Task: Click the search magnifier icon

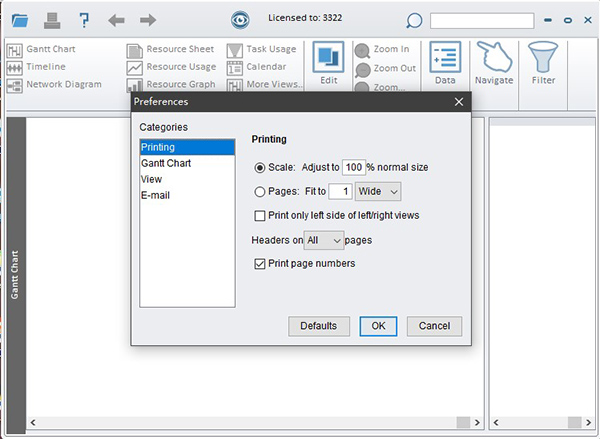Action: (414, 21)
